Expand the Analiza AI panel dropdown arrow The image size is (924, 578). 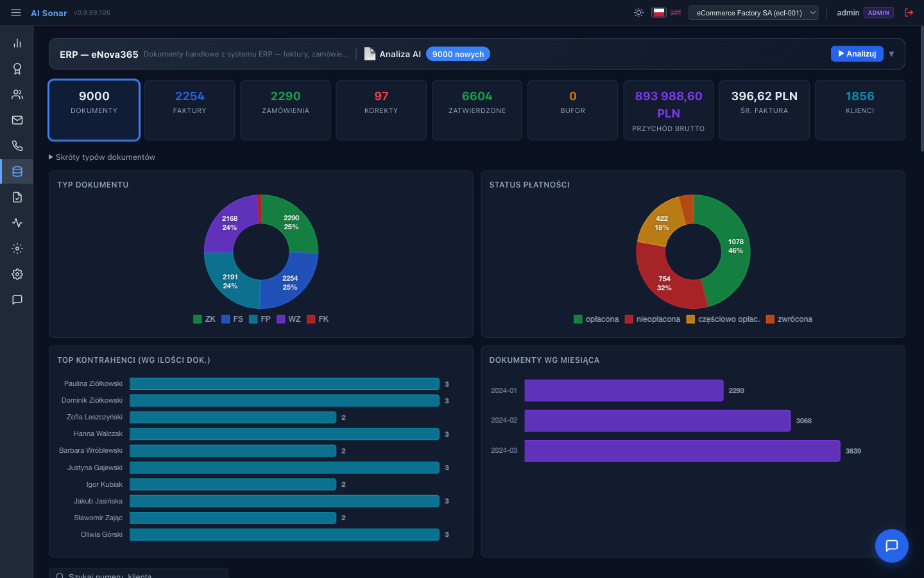tap(891, 54)
